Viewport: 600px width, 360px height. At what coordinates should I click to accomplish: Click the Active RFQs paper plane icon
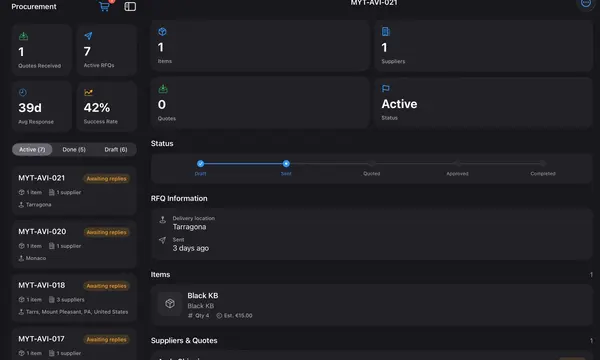[x=88, y=36]
